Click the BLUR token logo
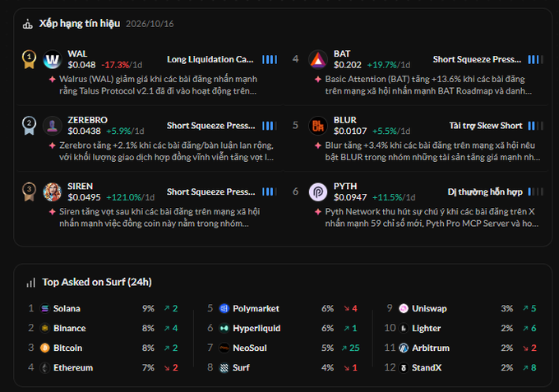Image resolution: width=559 pixels, height=392 pixels. [318, 126]
